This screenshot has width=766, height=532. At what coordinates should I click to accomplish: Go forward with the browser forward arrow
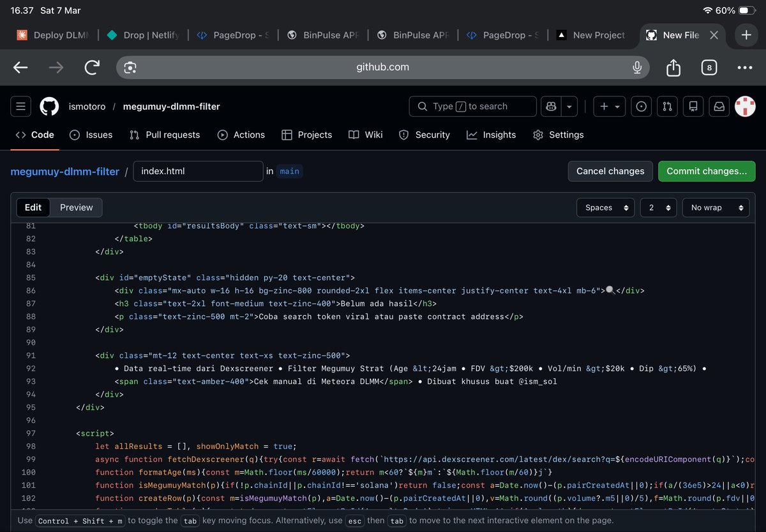point(56,67)
